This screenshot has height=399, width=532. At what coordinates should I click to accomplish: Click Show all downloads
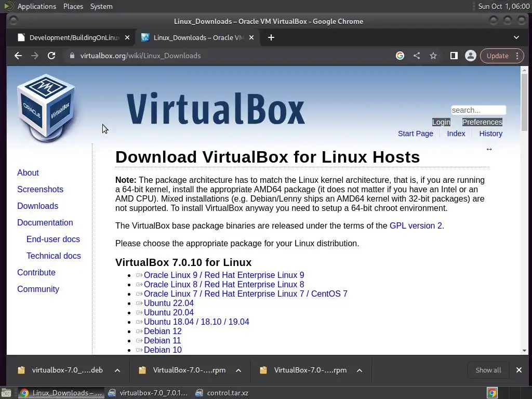(x=488, y=370)
